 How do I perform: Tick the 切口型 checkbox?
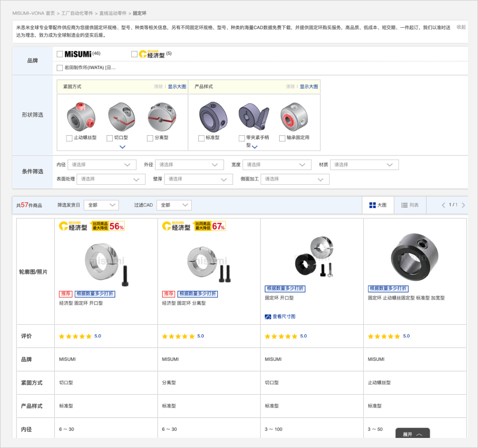click(110, 138)
